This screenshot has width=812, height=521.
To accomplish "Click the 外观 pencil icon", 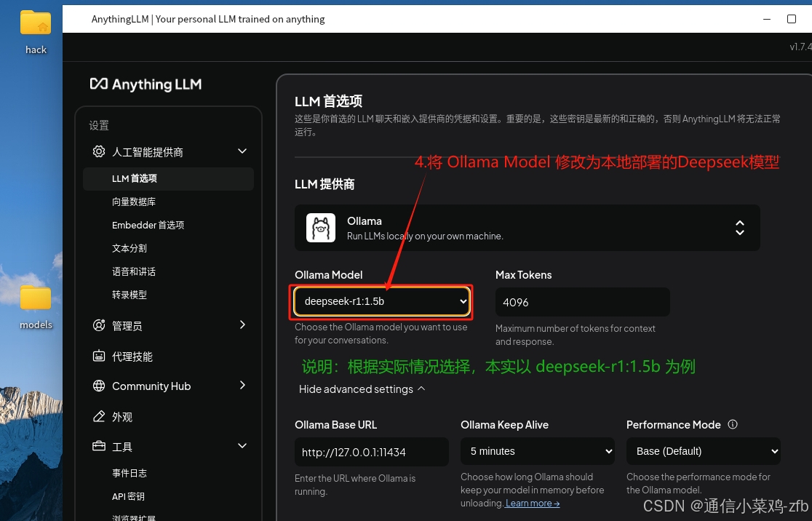I will coord(98,416).
